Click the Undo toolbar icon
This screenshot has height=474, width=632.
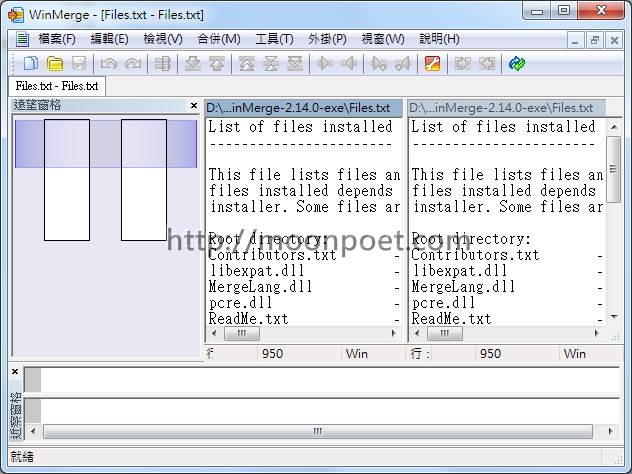[x=109, y=64]
